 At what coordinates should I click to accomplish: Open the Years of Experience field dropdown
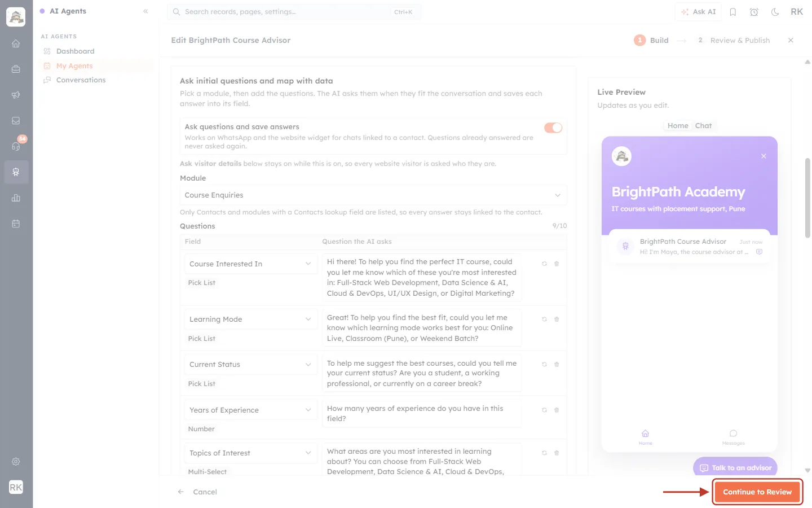pyautogui.click(x=251, y=410)
